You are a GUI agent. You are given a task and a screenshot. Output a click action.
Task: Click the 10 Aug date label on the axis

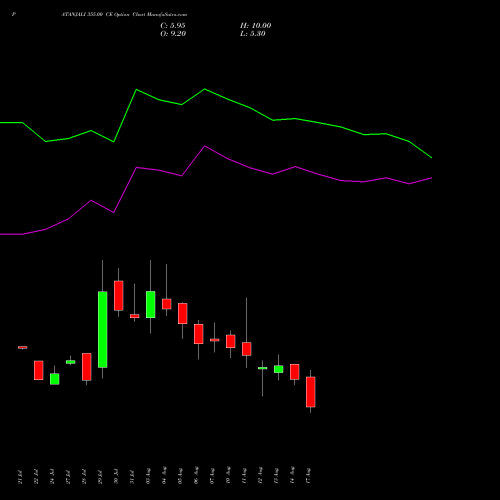coord(228,476)
